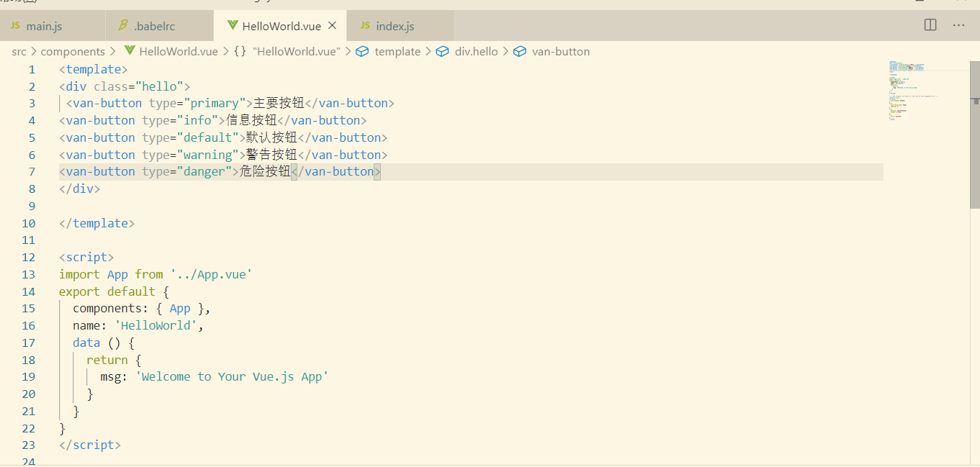The height and width of the screenshot is (467, 980).
Task: Switch to the main.js tab
Action: pos(53,26)
